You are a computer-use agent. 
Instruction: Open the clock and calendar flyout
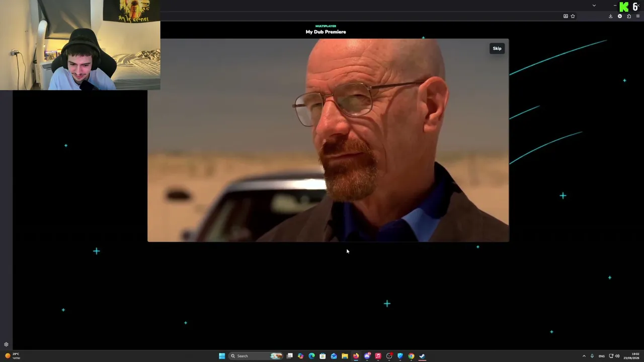coord(632,356)
